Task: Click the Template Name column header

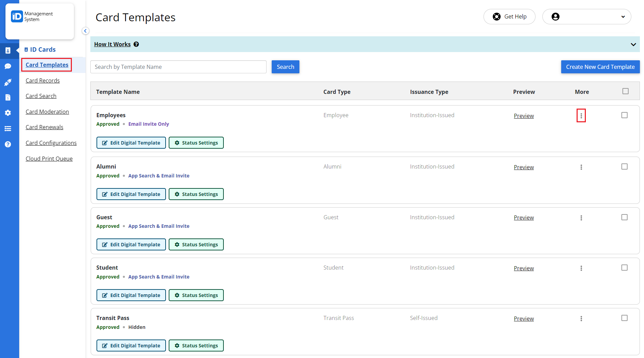Action: click(x=118, y=92)
